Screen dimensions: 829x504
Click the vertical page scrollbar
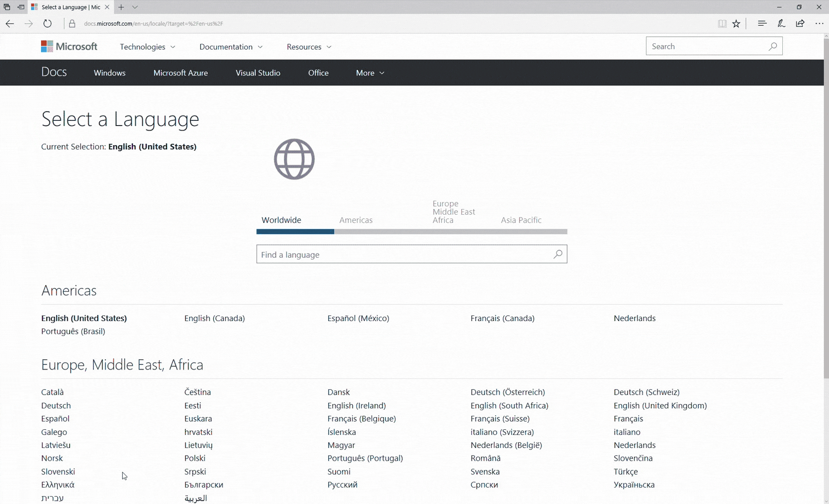tap(826, 208)
